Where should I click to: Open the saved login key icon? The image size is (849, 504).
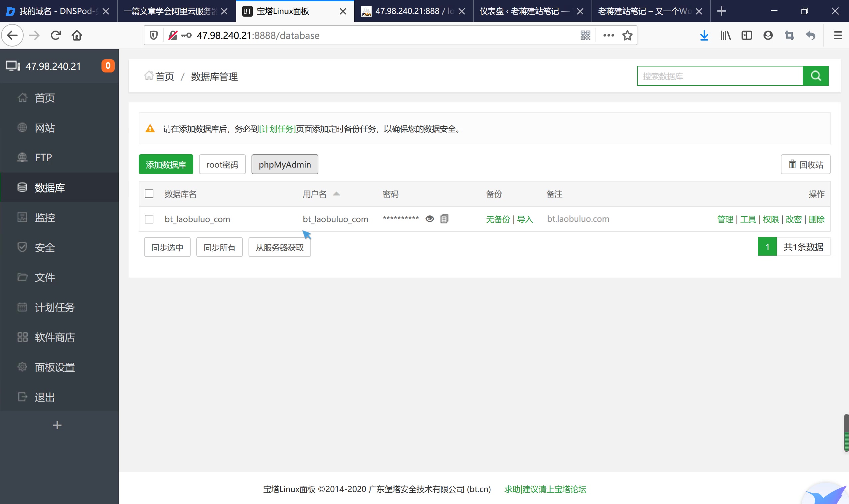(186, 35)
